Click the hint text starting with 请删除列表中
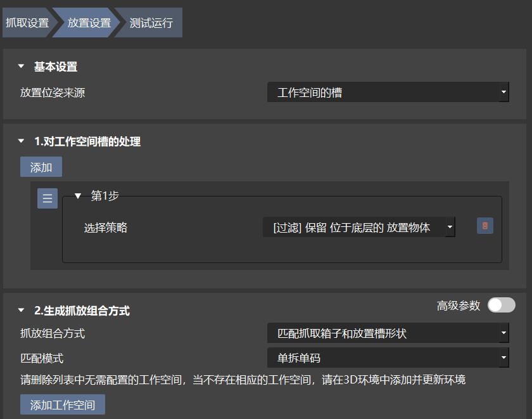The width and height of the screenshot is (532, 419). click(x=243, y=380)
